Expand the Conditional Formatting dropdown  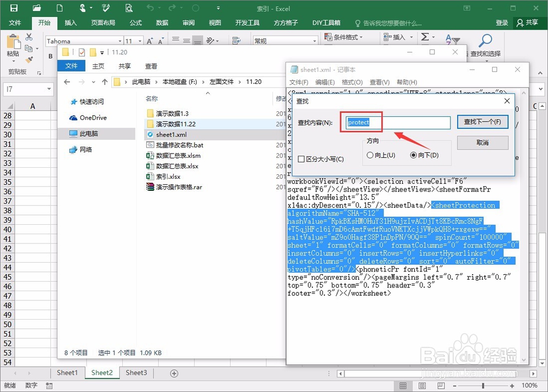coord(361,37)
